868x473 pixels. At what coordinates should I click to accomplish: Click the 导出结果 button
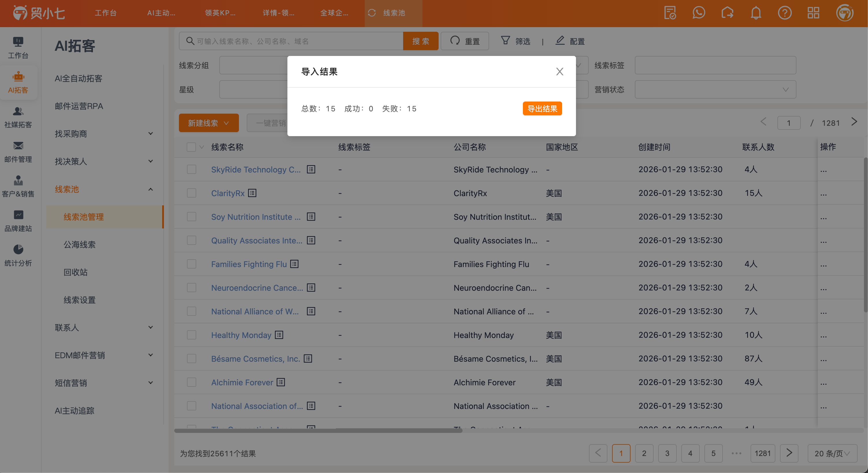(542, 108)
